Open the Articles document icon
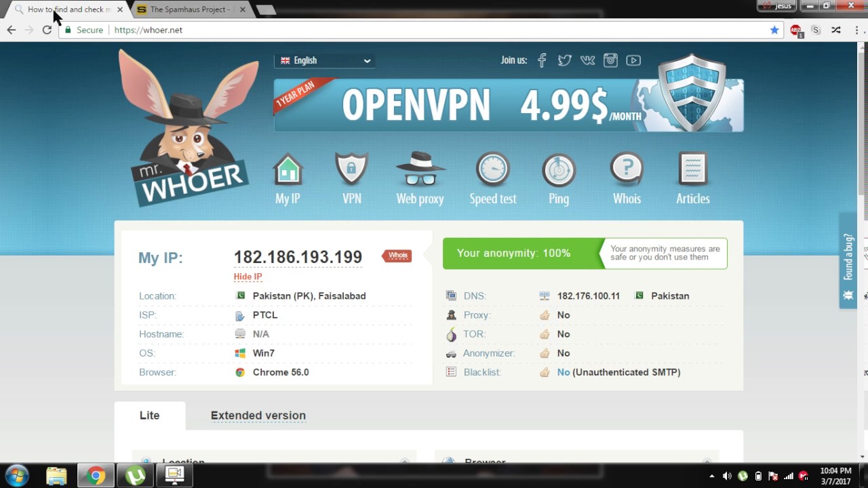The image size is (868, 488). [x=692, y=169]
